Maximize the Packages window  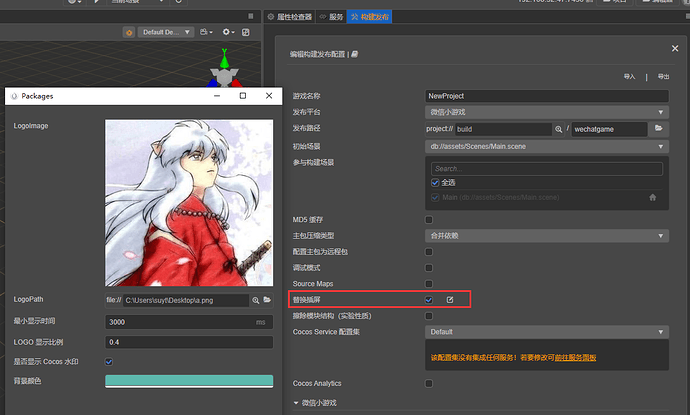[242, 95]
